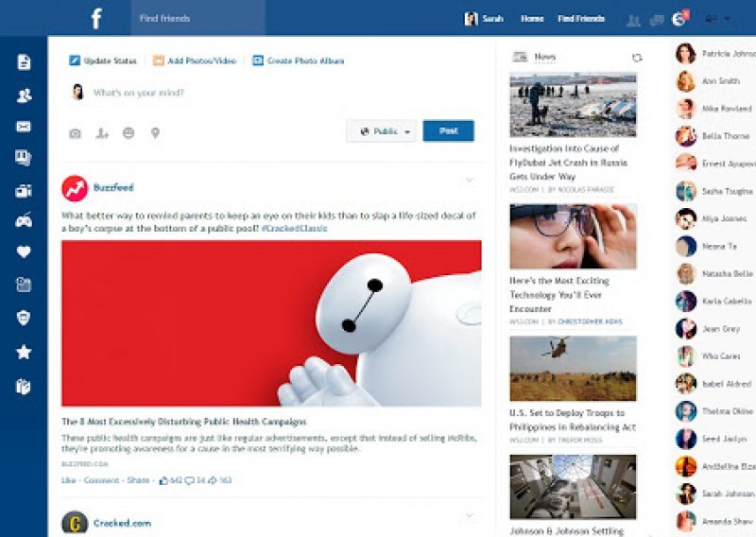Open the Cracked.com page name link

(122, 523)
